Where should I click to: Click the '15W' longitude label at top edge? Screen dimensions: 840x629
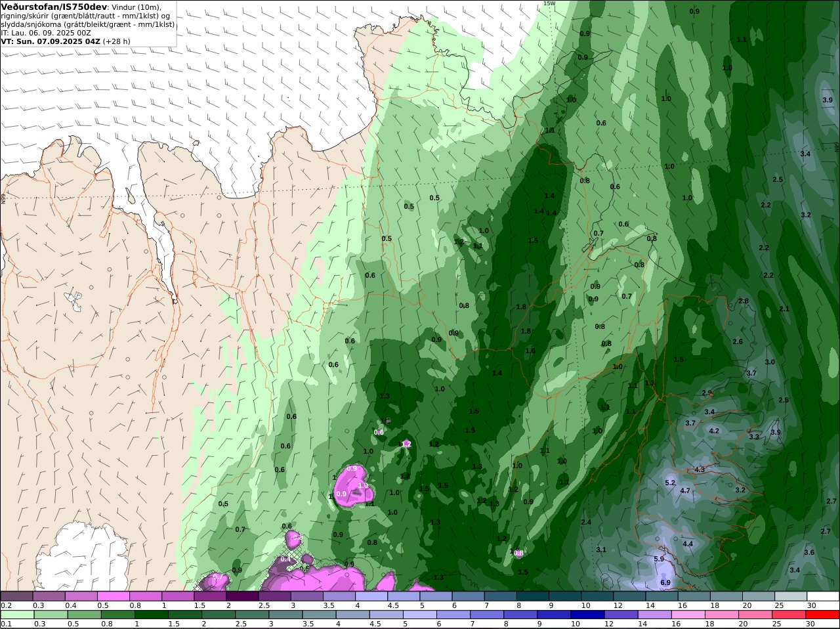(x=549, y=3)
